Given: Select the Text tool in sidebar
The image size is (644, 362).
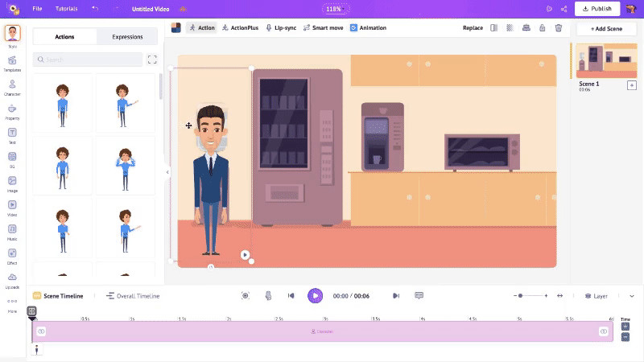Looking at the screenshot, I should 12,134.
